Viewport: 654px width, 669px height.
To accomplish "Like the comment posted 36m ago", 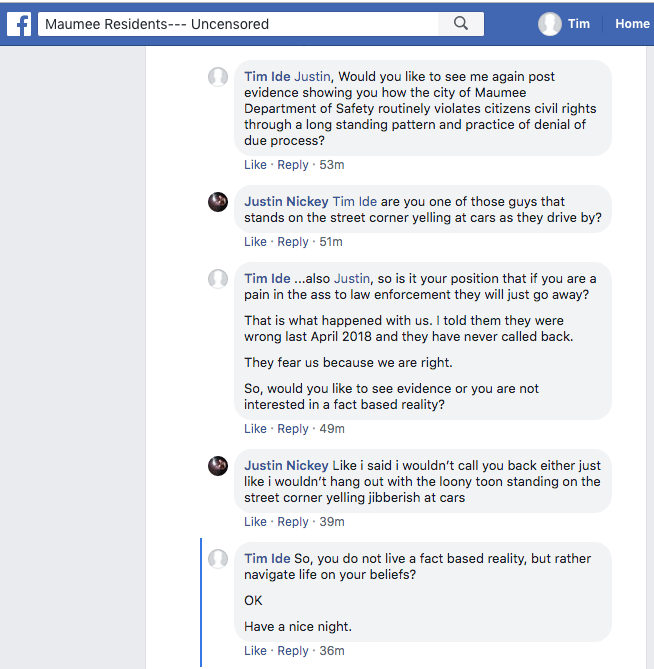I will coord(255,651).
